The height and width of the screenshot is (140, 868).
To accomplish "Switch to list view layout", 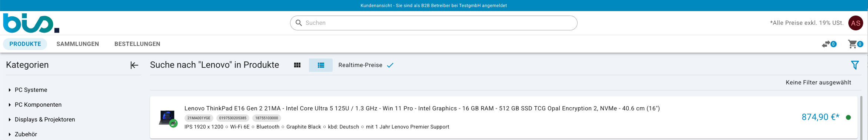I will click(x=321, y=65).
